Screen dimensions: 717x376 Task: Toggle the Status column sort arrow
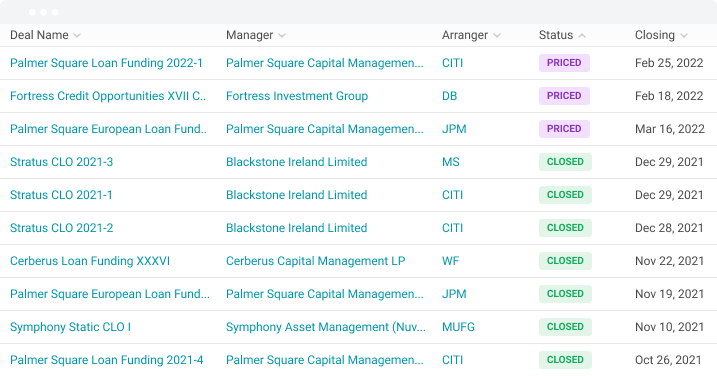point(582,36)
